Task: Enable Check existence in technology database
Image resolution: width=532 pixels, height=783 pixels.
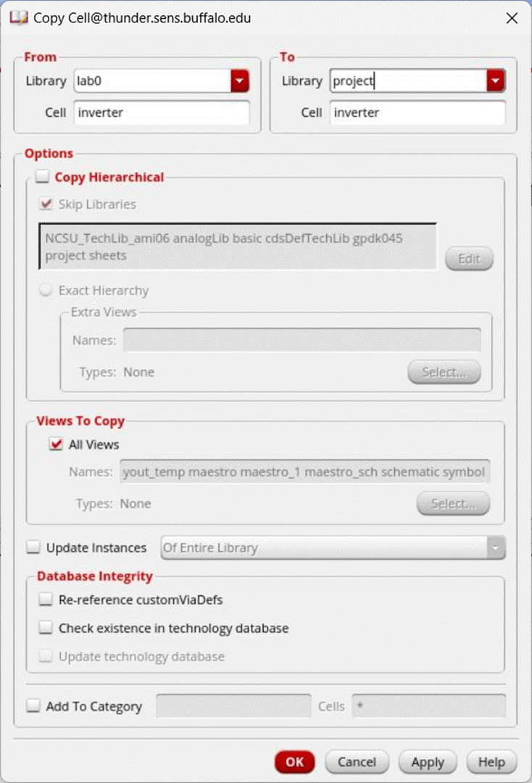Action: [x=46, y=628]
